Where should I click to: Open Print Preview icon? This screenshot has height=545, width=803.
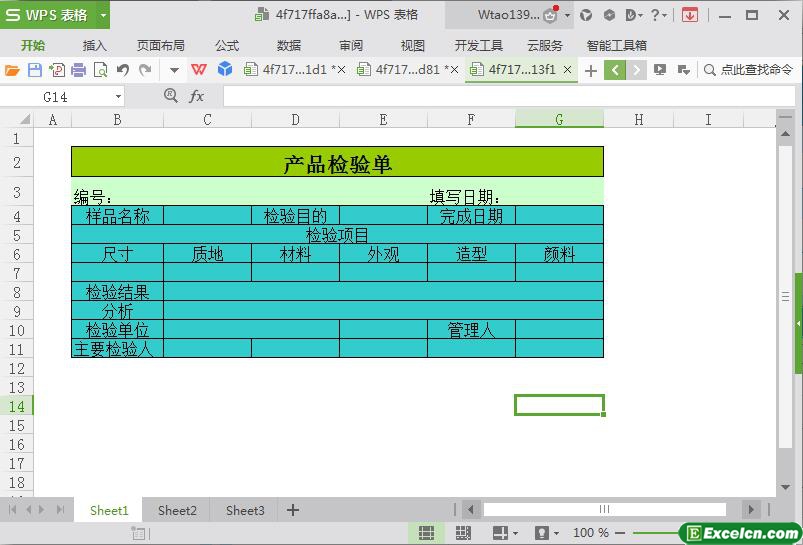point(101,70)
